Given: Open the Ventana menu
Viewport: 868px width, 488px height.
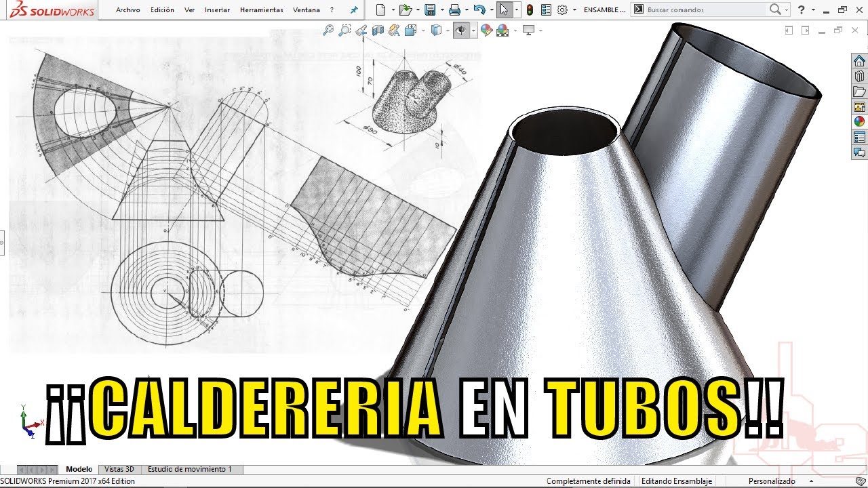Looking at the screenshot, I should coord(307,10).
